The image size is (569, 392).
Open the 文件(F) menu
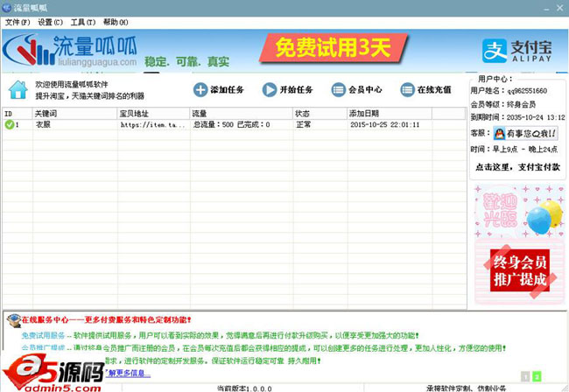tap(18, 23)
